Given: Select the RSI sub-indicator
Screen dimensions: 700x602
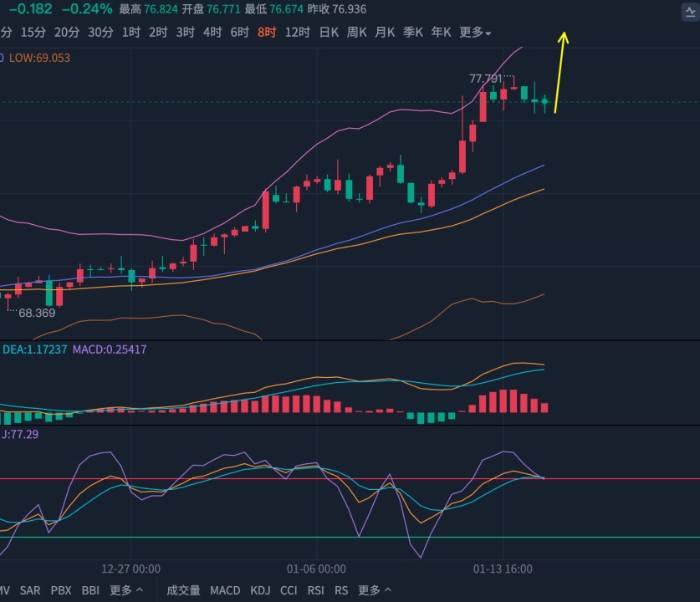Looking at the screenshot, I should pos(315,590).
